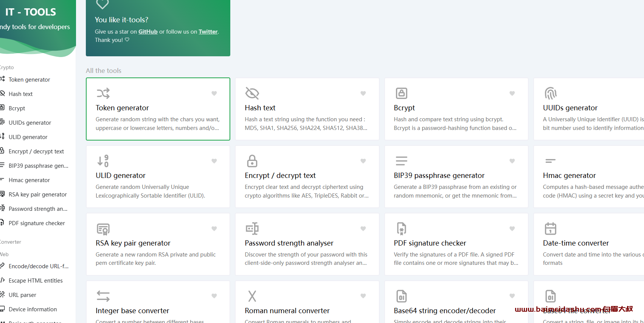Select Escape HTML entities in sidebar
The width and height of the screenshot is (644, 323).
(x=36, y=280)
